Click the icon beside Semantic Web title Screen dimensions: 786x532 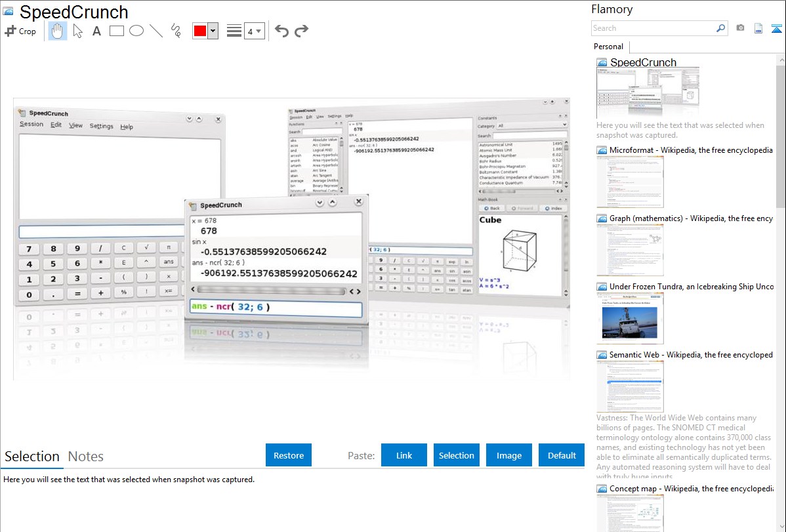coord(602,354)
